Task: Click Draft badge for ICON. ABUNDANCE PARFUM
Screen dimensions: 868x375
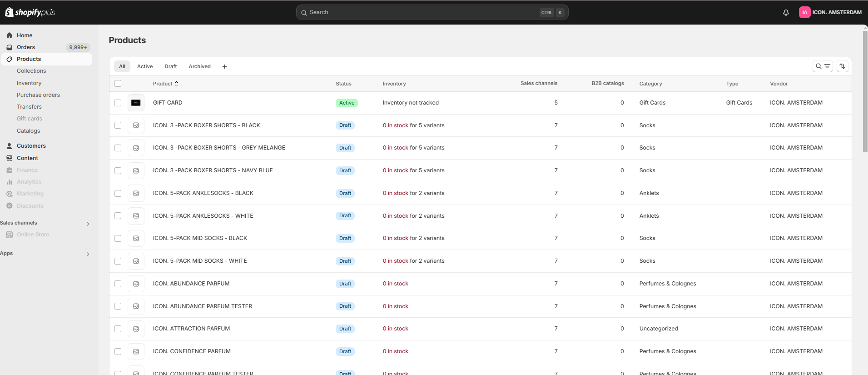Action: pyautogui.click(x=345, y=284)
